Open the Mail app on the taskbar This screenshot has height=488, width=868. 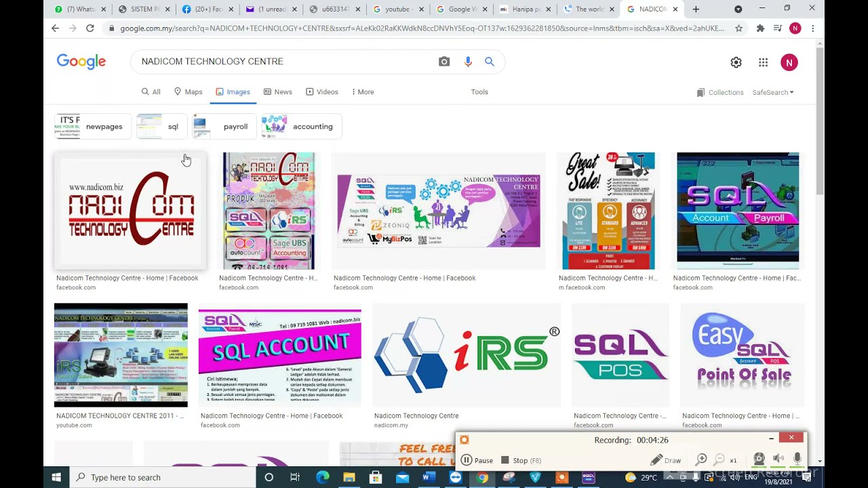click(402, 477)
